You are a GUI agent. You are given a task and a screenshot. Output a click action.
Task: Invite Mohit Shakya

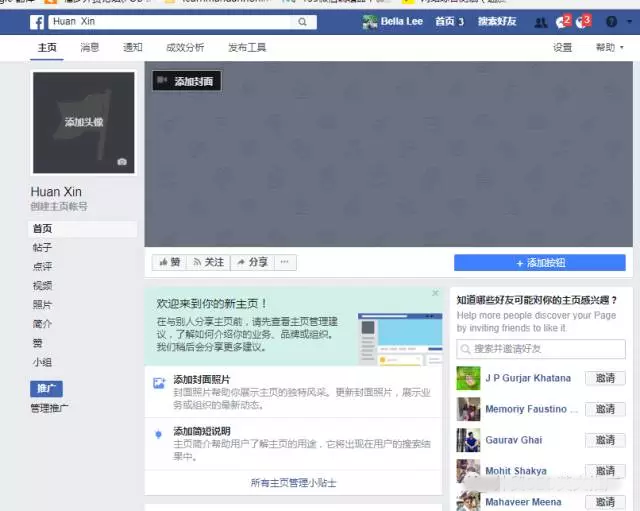(605, 471)
